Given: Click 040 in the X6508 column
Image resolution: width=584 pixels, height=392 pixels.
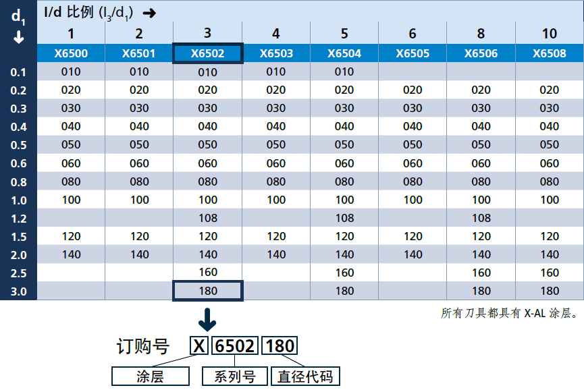Looking at the screenshot, I should [550, 126].
